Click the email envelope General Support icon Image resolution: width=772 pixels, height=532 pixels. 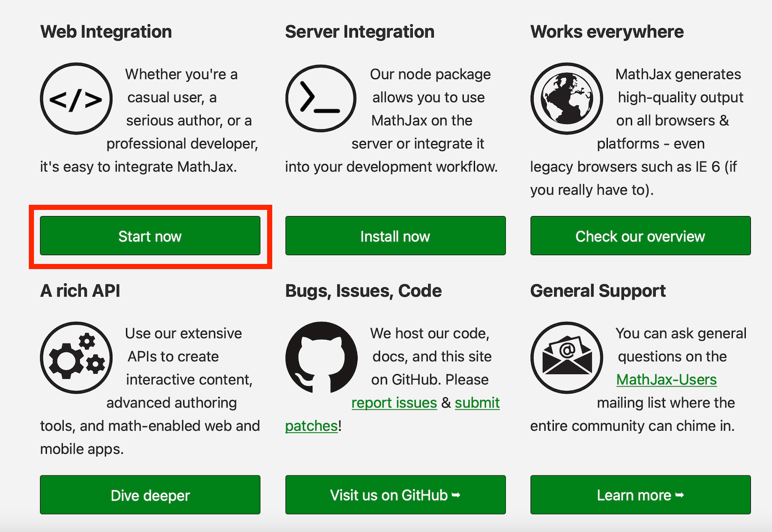(x=566, y=358)
